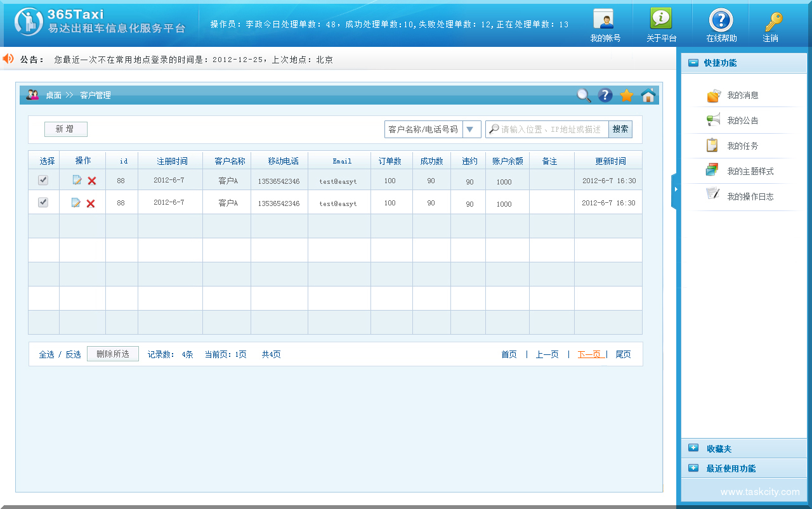The image size is (812, 509).
Task: Click the 客户名称 column header
Action: pyautogui.click(x=230, y=161)
